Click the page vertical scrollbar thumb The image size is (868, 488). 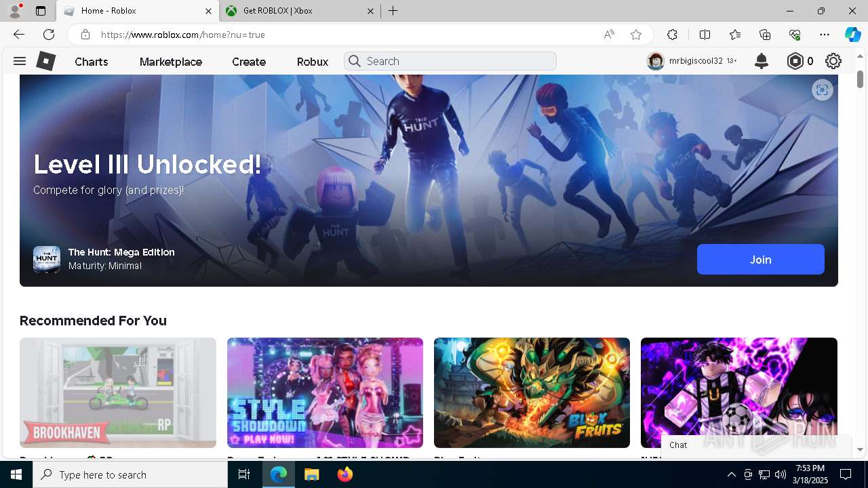tap(861, 79)
